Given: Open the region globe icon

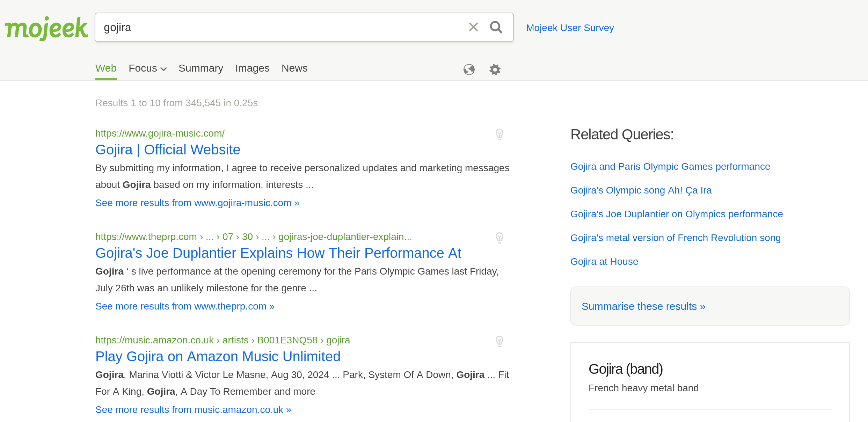Looking at the screenshot, I should 469,70.
